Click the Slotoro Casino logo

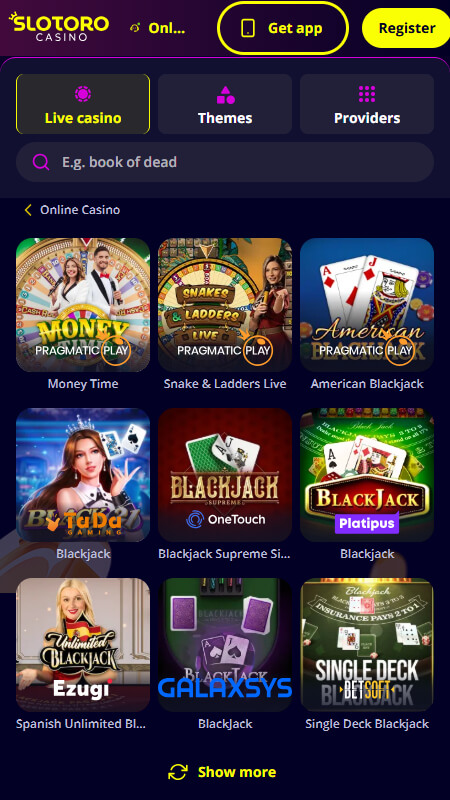(x=59, y=27)
